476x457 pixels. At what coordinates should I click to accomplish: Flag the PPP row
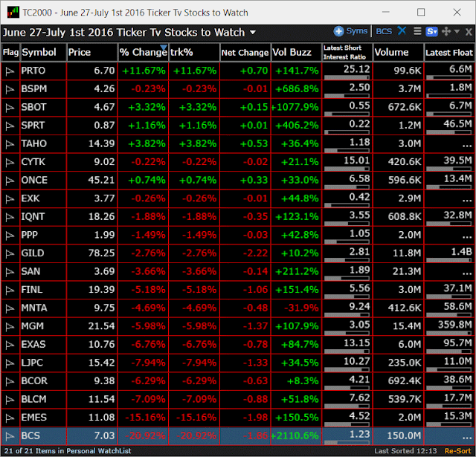tap(10, 236)
